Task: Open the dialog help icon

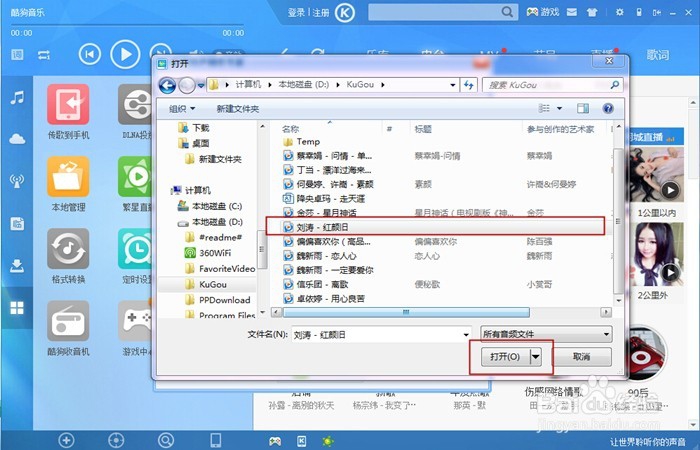Action: click(608, 108)
